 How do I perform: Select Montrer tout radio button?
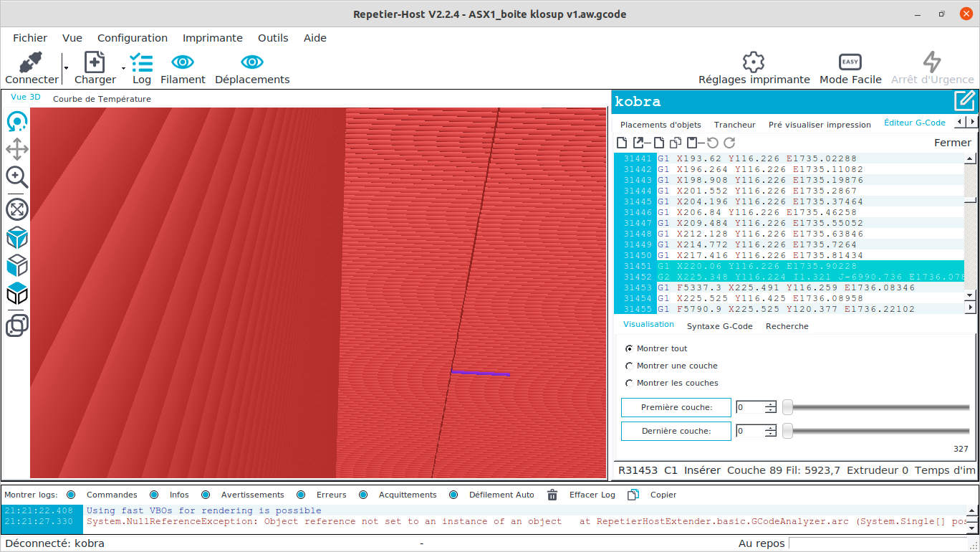click(x=630, y=348)
